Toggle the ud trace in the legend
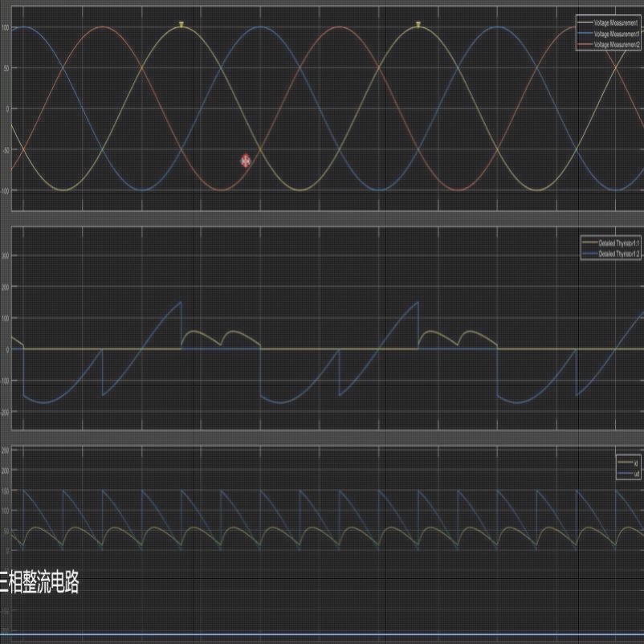The width and height of the screenshot is (644, 644). (629, 474)
